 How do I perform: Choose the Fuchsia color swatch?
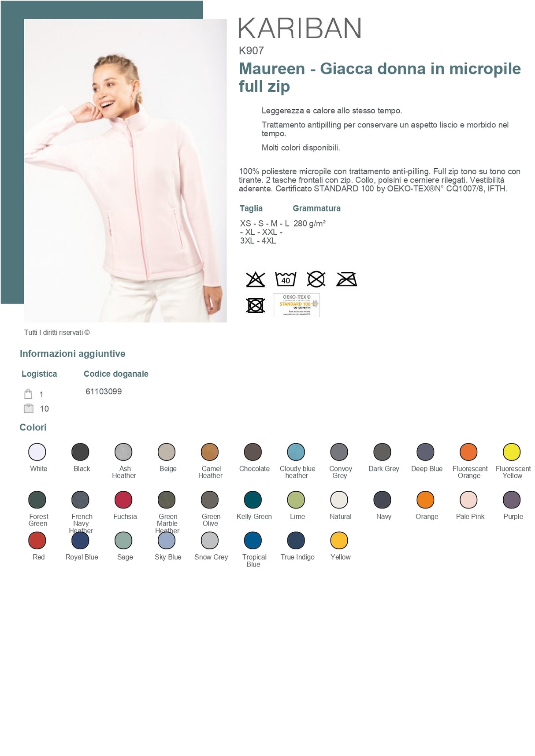click(123, 500)
